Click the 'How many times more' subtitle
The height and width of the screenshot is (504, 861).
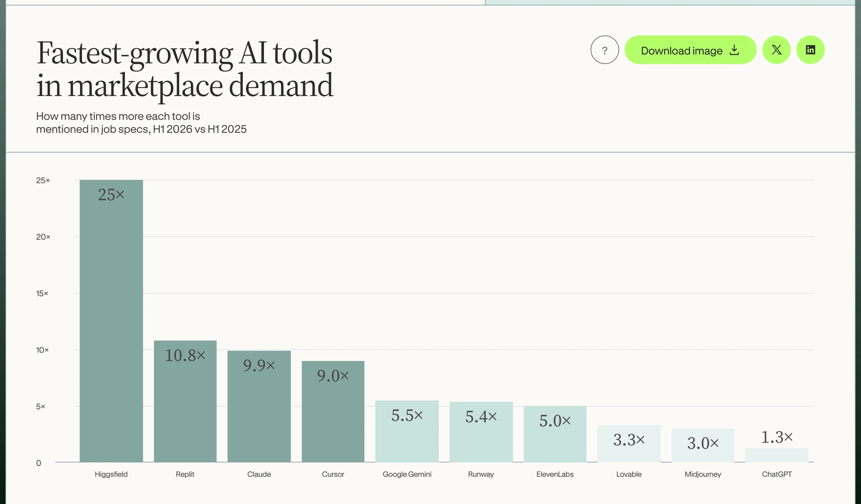tap(141, 123)
